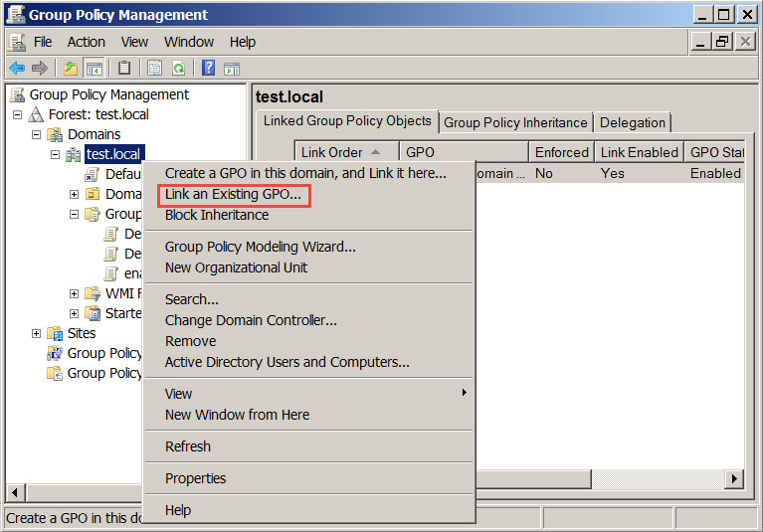Open the Help menu in menu bar
Image resolution: width=763 pixels, height=532 pixels.
pyautogui.click(x=243, y=43)
